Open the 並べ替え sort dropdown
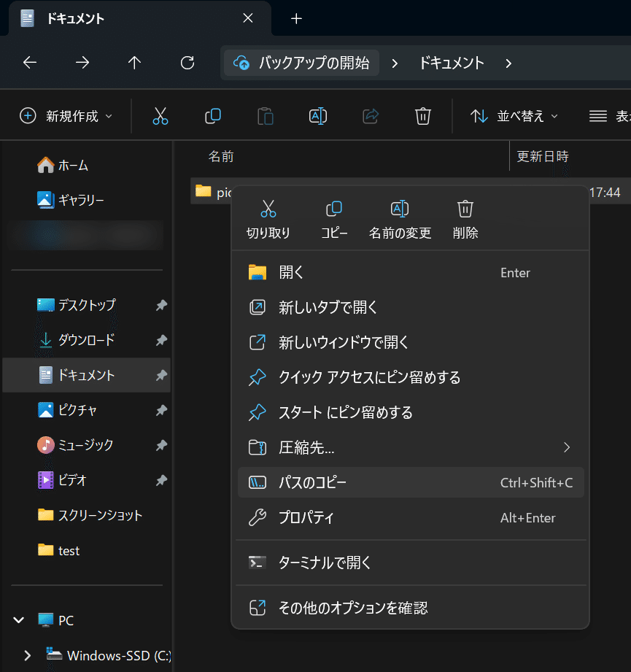 pos(514,116)
